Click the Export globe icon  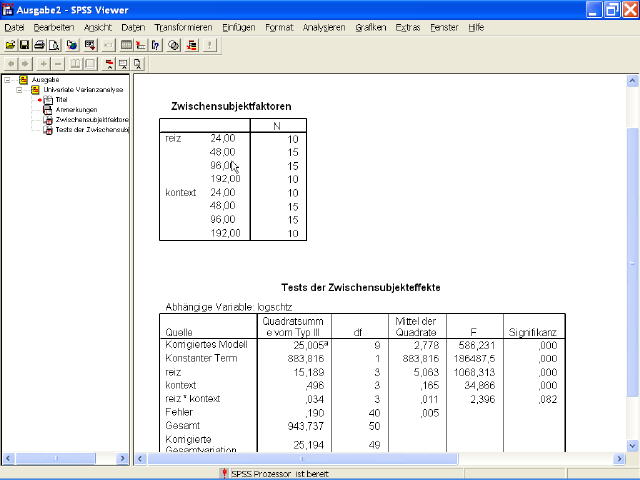pyautogui.click(x=72, y=45)
